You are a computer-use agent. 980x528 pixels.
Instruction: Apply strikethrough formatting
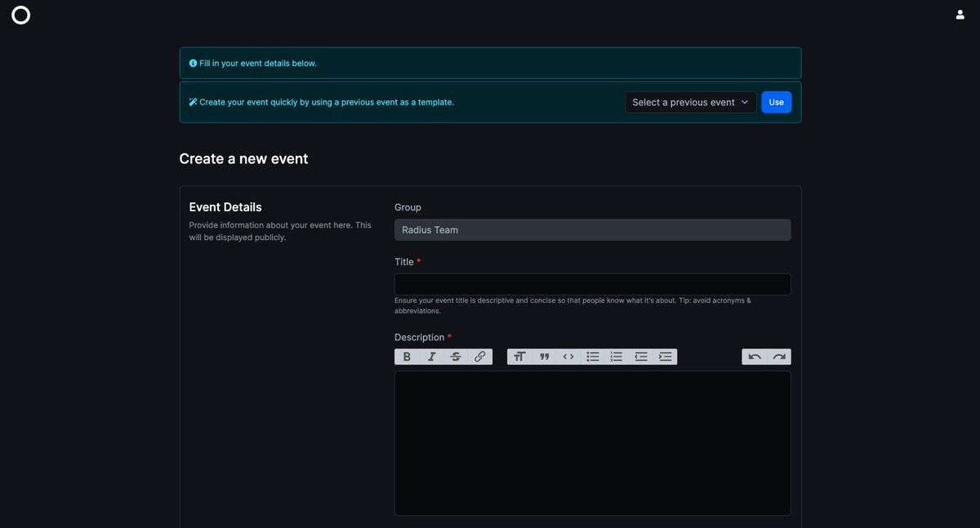[x=456, y=357]
